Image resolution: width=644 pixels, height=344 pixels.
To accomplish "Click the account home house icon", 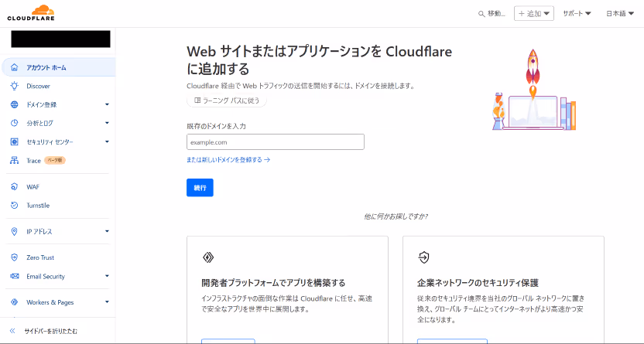I will [x=15, y=67].
